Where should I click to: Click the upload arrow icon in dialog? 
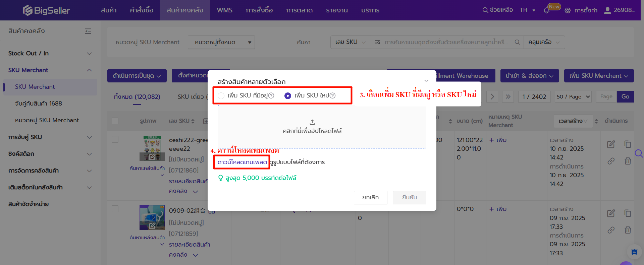312,122
